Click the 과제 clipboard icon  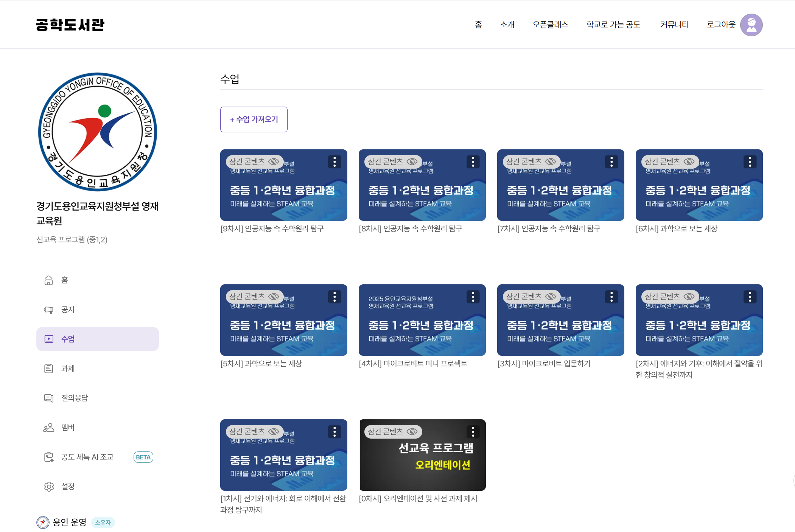click(x=48, y=368)
